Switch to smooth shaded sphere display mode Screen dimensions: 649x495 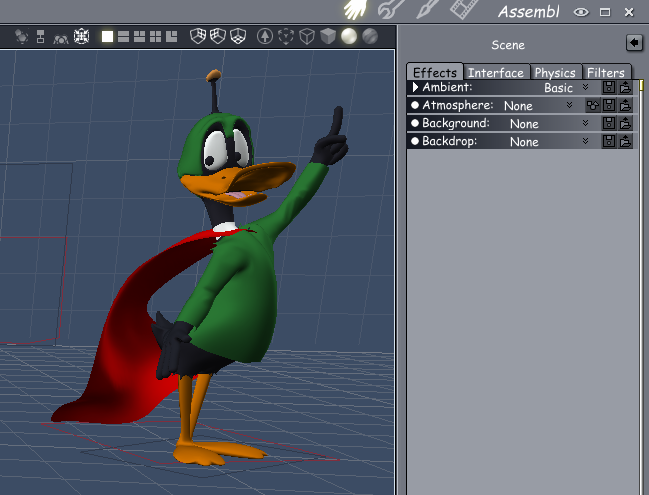349,36
